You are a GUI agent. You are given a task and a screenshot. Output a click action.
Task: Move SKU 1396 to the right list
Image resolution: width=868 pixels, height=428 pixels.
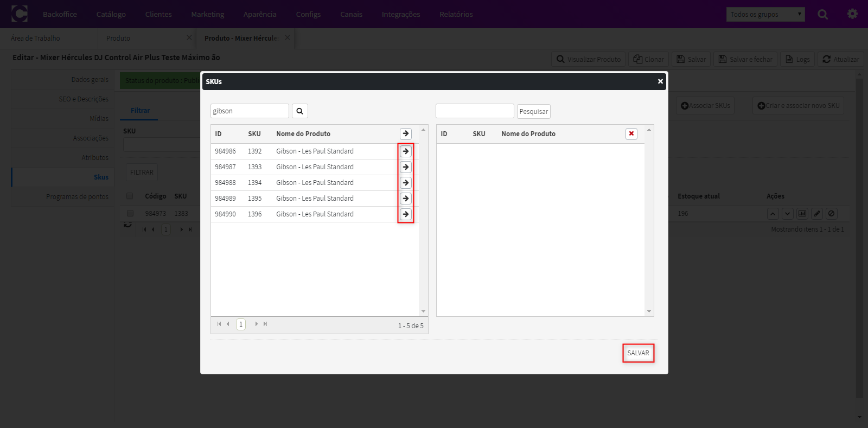click(x=406, y=214)
